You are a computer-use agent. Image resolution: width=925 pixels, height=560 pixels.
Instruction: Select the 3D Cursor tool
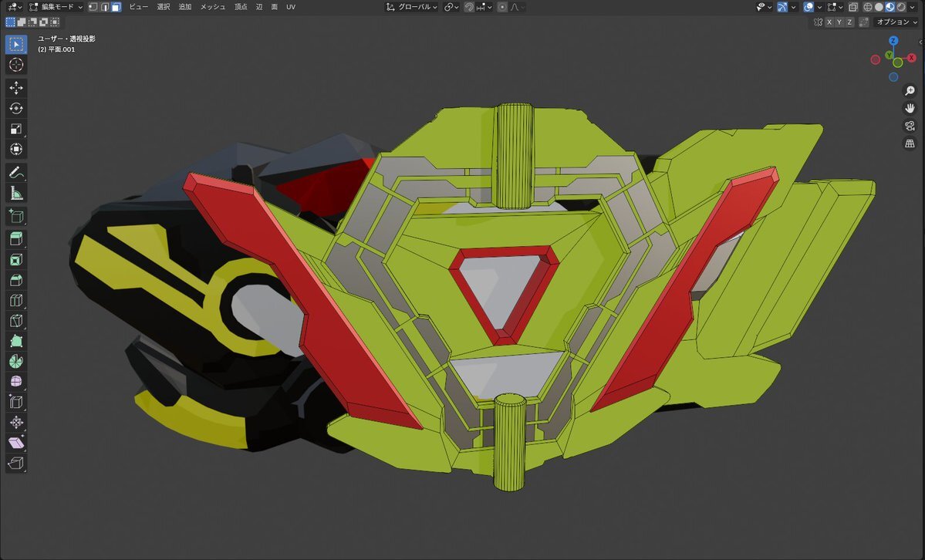[16, 65]
